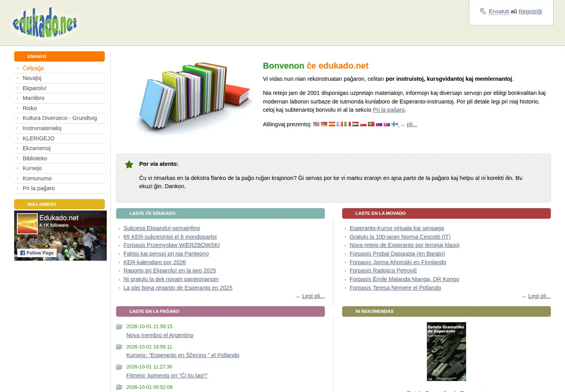The width and height of the screenshot is (565, 392).
Task: Go to Manlibro in the sidebar
Action: point(33,98)
